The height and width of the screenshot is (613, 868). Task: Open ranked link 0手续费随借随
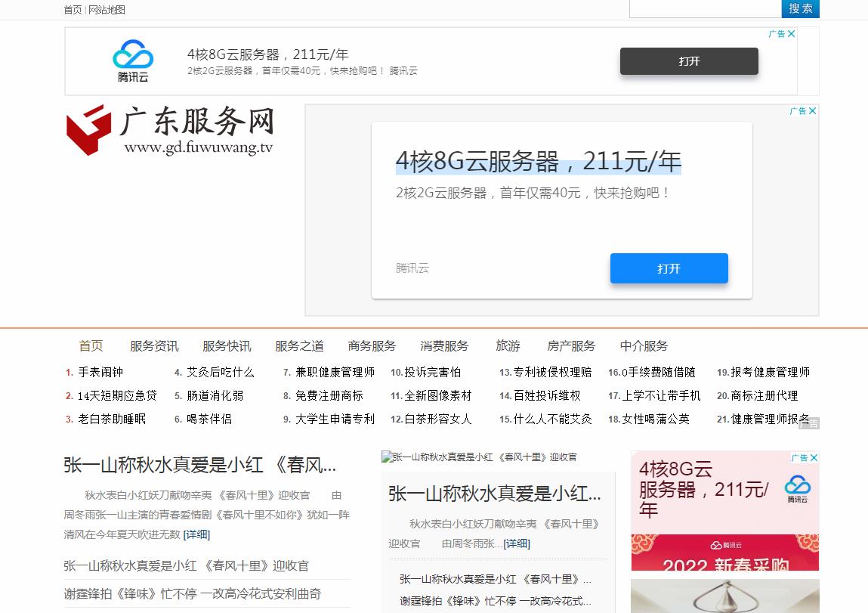point(659,372)
